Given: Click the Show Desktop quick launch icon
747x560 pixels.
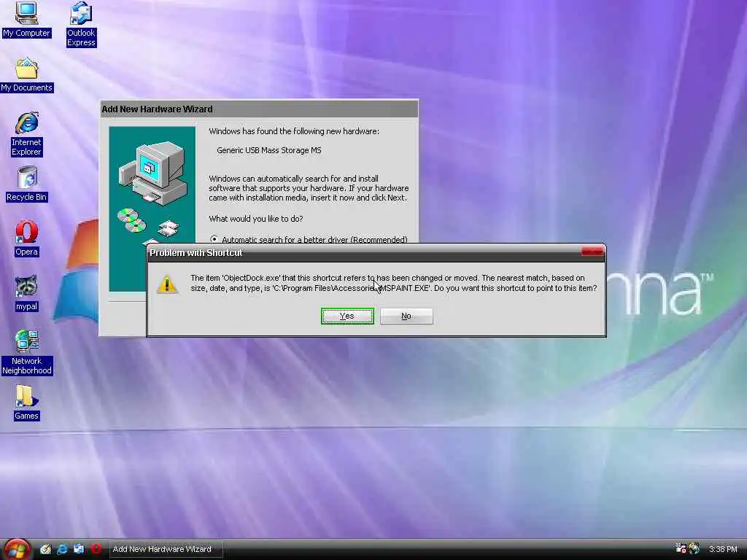Looking at the screenshot, I should coord(46,549).
